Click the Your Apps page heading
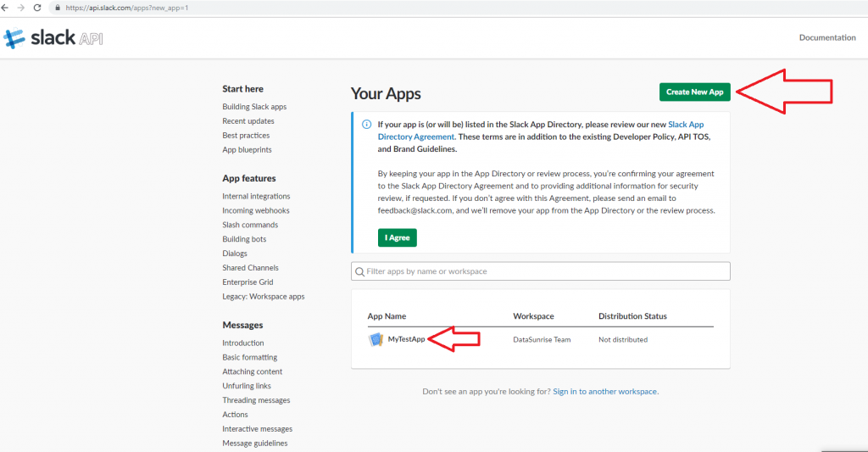The width and height of the screenshot is (868, 452). tap(386, 93)
